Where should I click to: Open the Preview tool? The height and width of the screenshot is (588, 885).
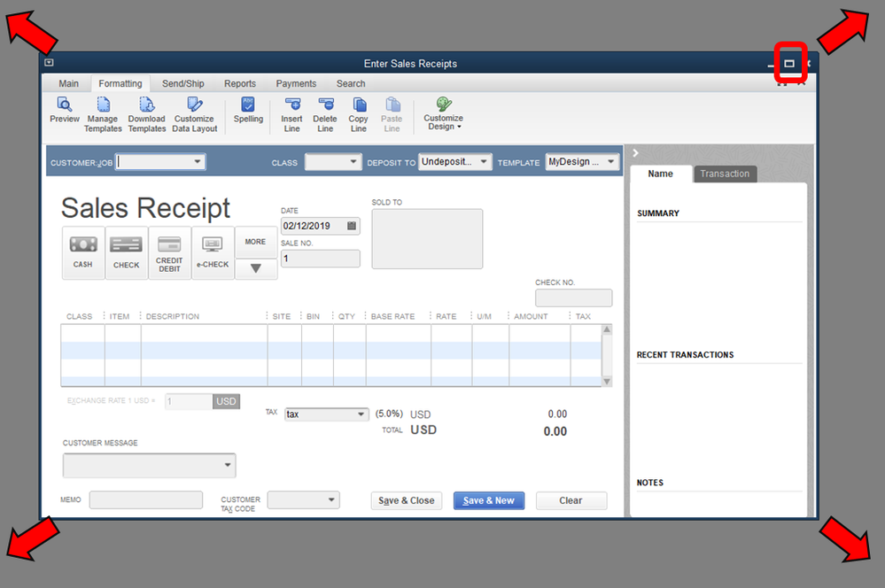pos(65,110)
